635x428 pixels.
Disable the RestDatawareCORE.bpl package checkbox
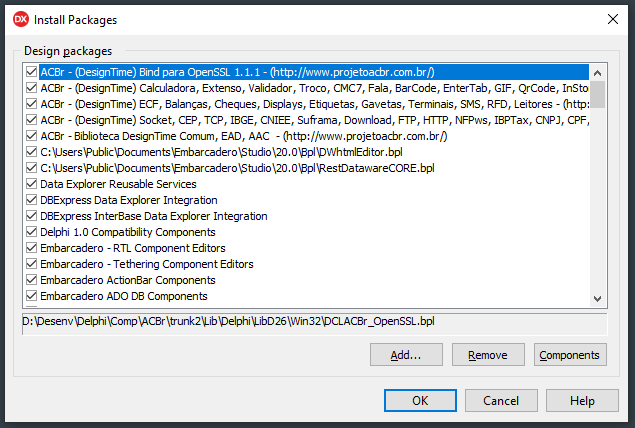pyautogui.click(x=32, y=168)
